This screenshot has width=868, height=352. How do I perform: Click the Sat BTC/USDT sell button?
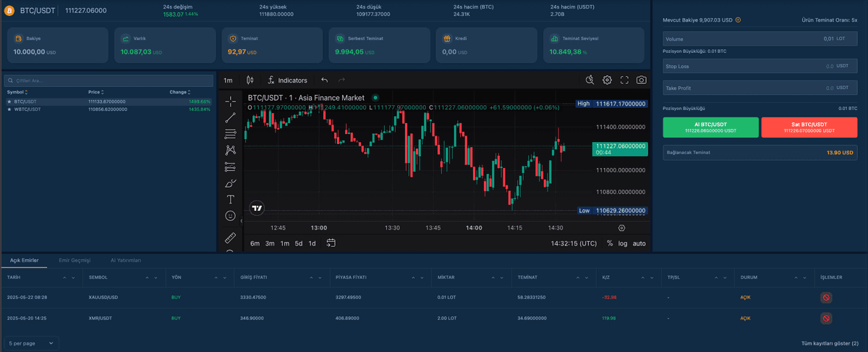[x=809, y=127]
